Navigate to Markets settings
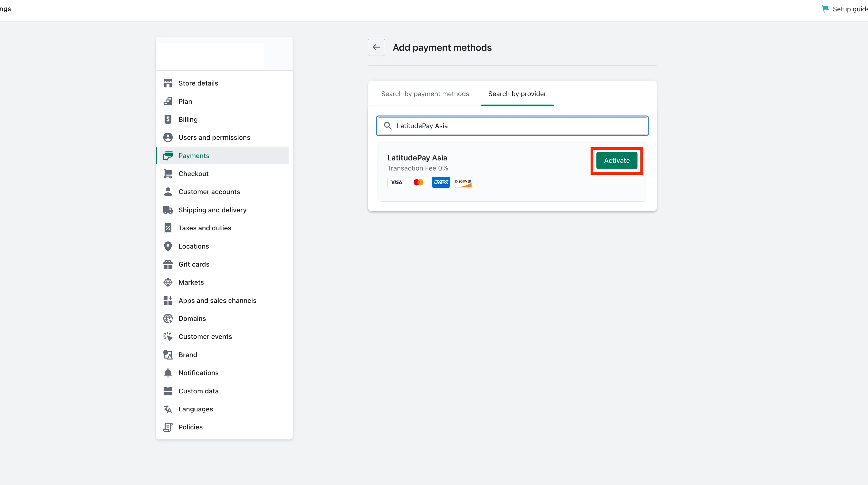 pos(224,282)
